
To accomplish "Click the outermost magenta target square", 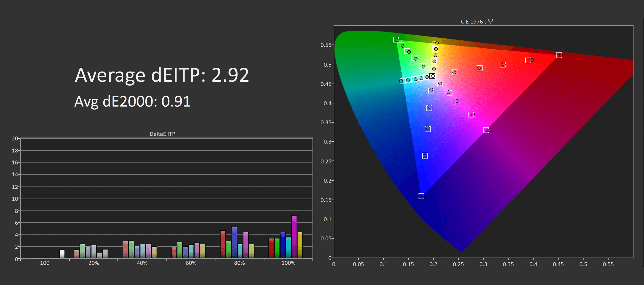I will 486,130.
